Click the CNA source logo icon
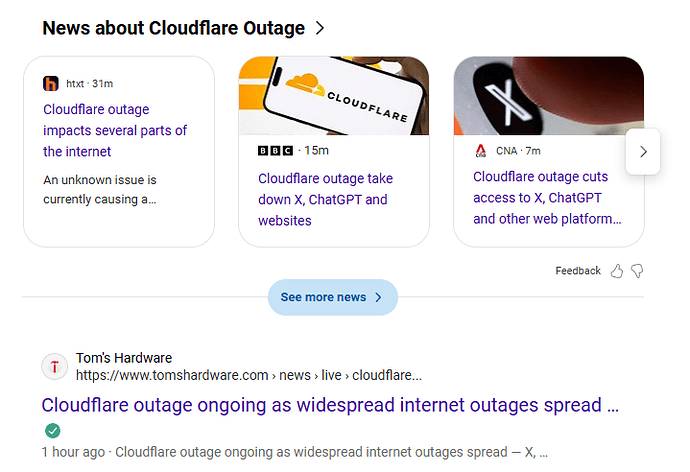Screen dimensions: 690x472 [481, 151]
